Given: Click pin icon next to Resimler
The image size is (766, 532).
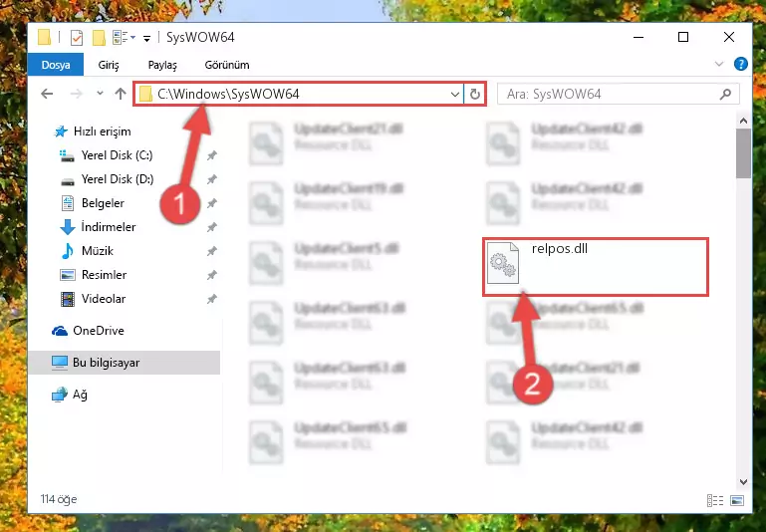Looking at the screenshot, I should pos(211,276).
